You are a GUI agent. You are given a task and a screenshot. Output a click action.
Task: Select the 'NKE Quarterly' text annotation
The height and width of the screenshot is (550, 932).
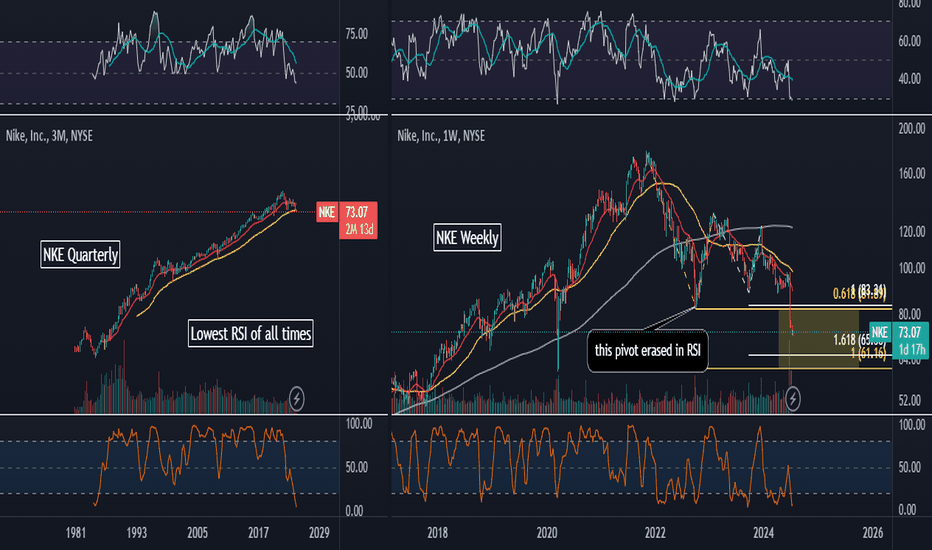point(80,254)
